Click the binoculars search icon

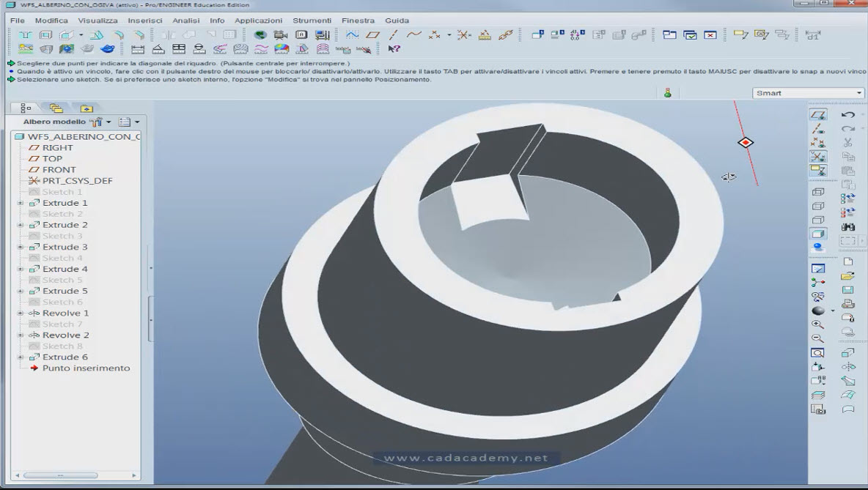pos(847,227)
